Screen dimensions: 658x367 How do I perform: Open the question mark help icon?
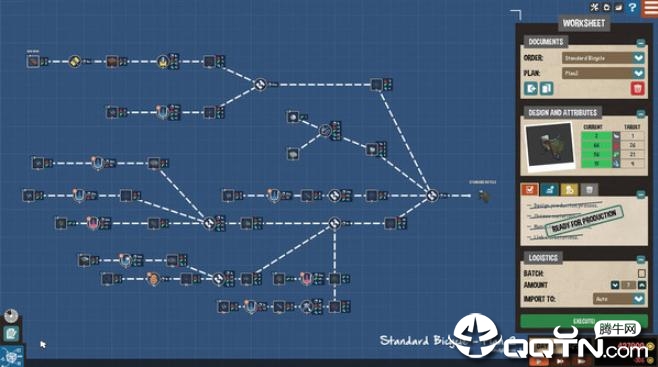(632, 7)
